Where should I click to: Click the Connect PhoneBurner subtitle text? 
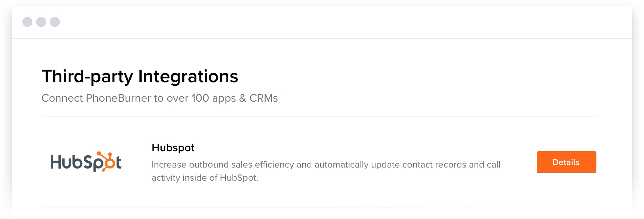point(160,98)
